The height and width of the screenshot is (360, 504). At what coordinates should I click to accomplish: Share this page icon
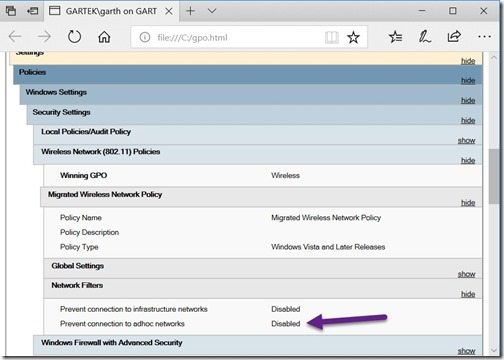coord(454,36)
